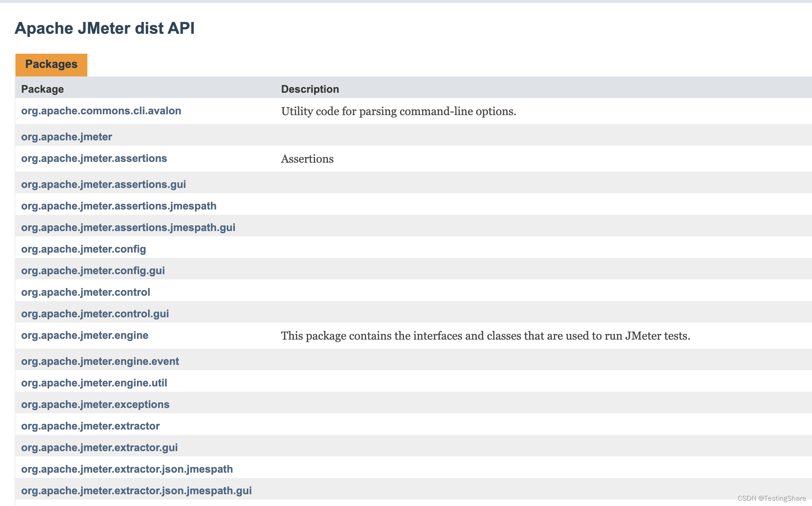Click the 'Apache JMeter dist API' heading

tap(104, 28)
